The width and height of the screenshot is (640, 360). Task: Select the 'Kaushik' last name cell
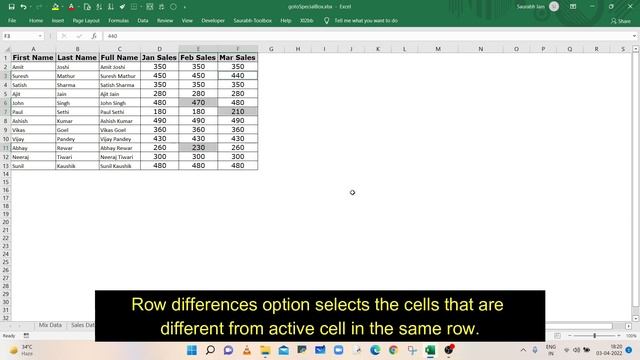tap(77, 166)
